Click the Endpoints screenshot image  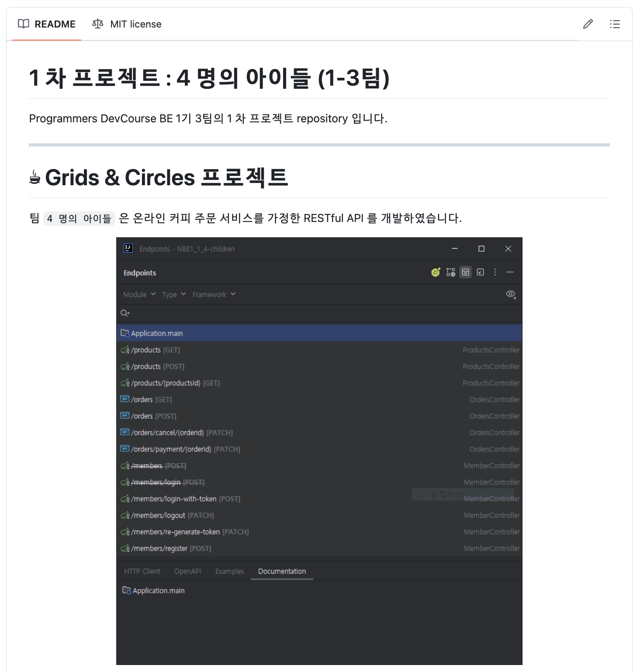tap(319, 451)
